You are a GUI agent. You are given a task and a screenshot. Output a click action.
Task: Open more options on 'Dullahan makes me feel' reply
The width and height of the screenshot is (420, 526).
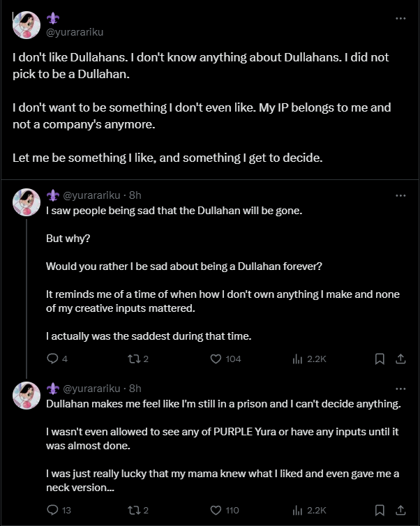[400, 389]
